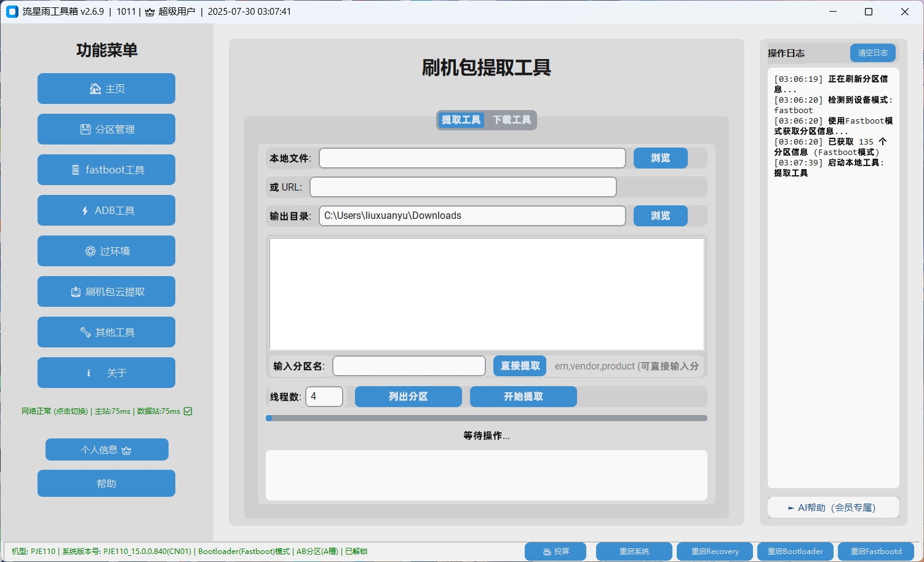Open 其他工具 wrench icon

pos(86,332)
